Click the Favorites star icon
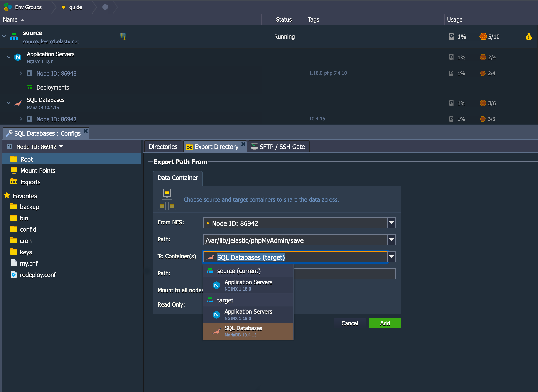 (7, 196)
